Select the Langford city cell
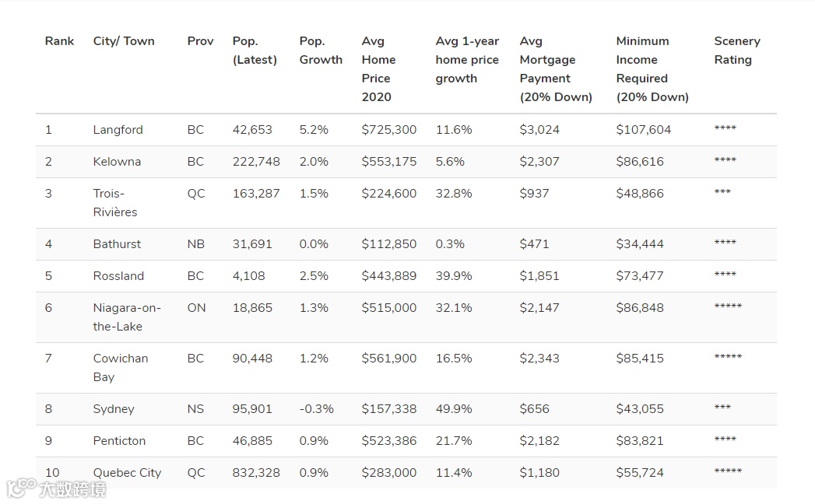This screenshot has height=504, width=815. (x=118, y=130)
